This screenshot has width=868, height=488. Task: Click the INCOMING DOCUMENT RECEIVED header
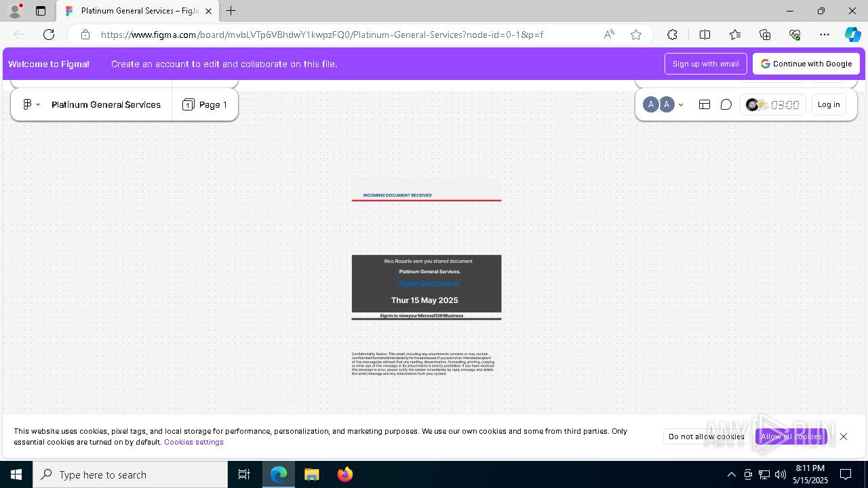coord(397,195)
